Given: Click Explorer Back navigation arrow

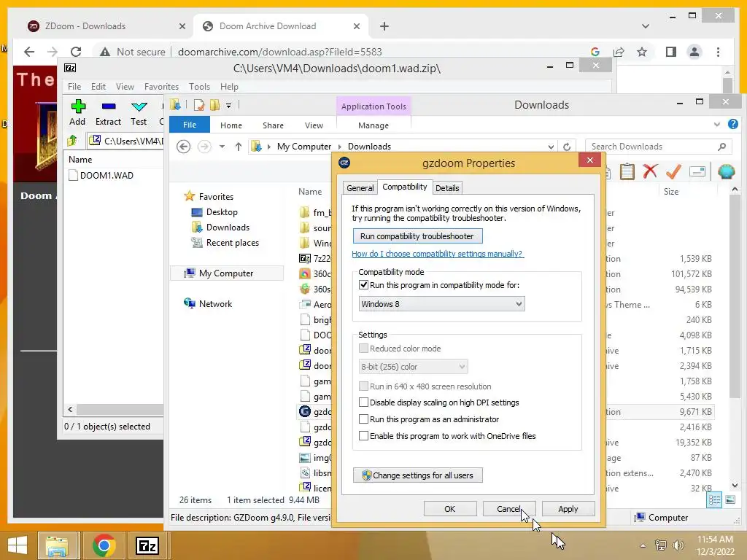Looking at the screenshot, I should (183, 146).
